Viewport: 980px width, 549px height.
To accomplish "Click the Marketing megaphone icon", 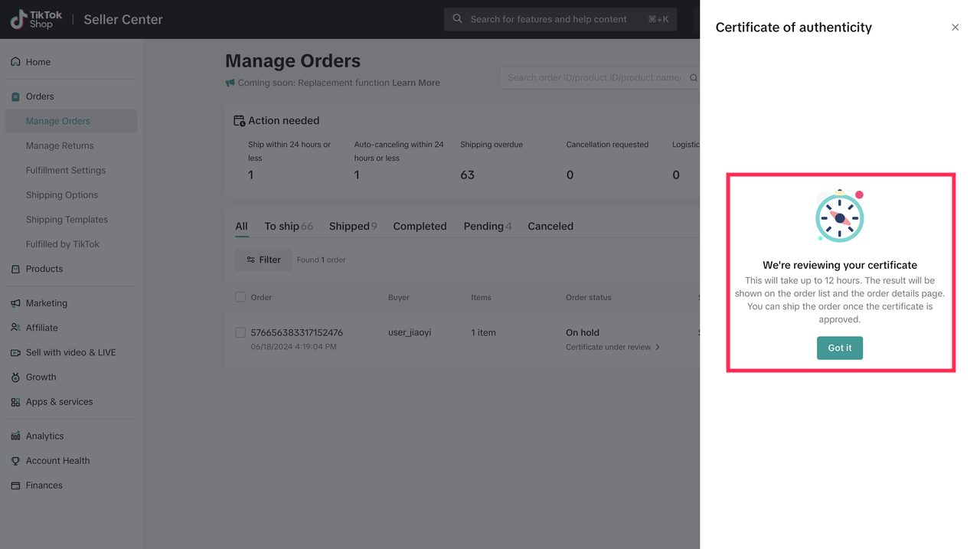I will 15,303.
